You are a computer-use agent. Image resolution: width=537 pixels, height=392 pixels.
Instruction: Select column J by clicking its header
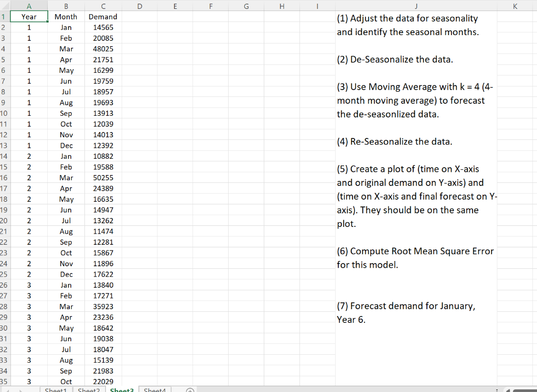coord(416,5)
